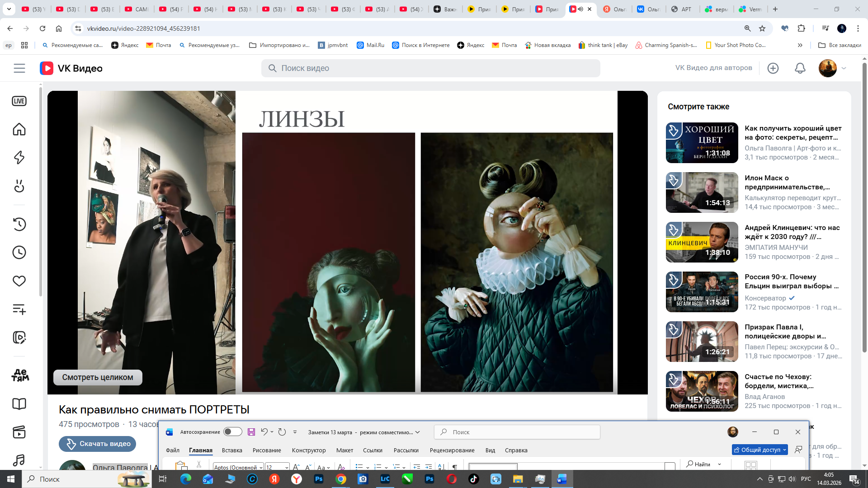Expand profile avatar dropdown chevron
This screenshot has width=868, height=488.
coord(844,68)
